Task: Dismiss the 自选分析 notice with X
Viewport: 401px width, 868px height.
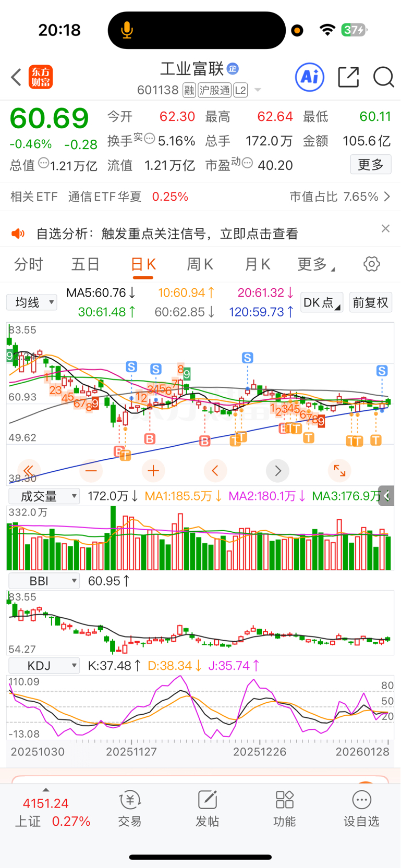Action: point(385,228)
